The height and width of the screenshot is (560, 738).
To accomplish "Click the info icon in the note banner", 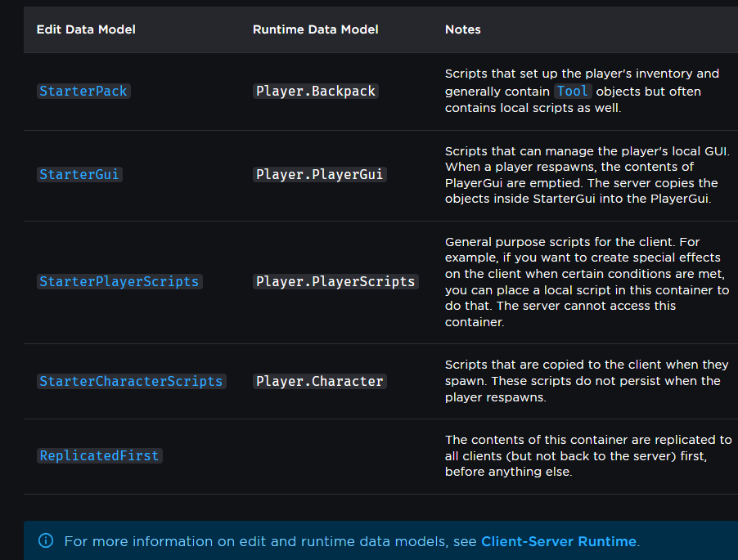I will (46, 541).
